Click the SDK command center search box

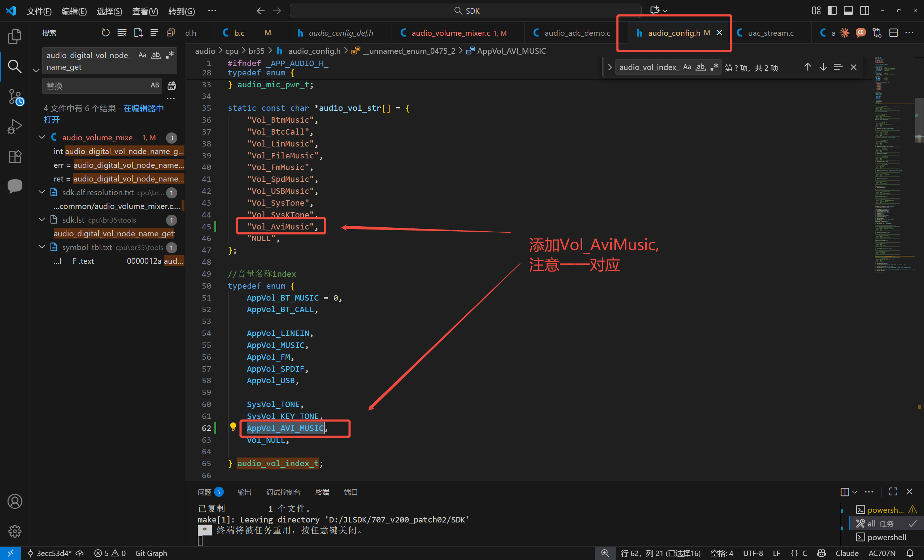tap(465, 11)
